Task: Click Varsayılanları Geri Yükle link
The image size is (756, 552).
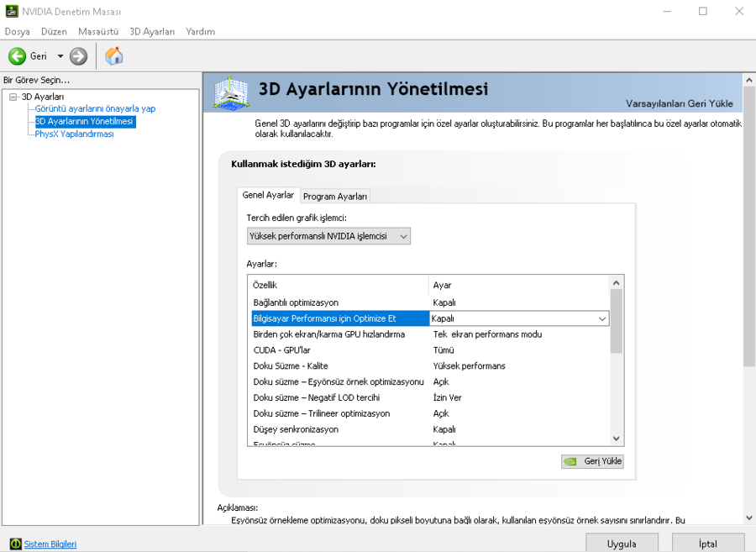Action: (x=680, y=103)
